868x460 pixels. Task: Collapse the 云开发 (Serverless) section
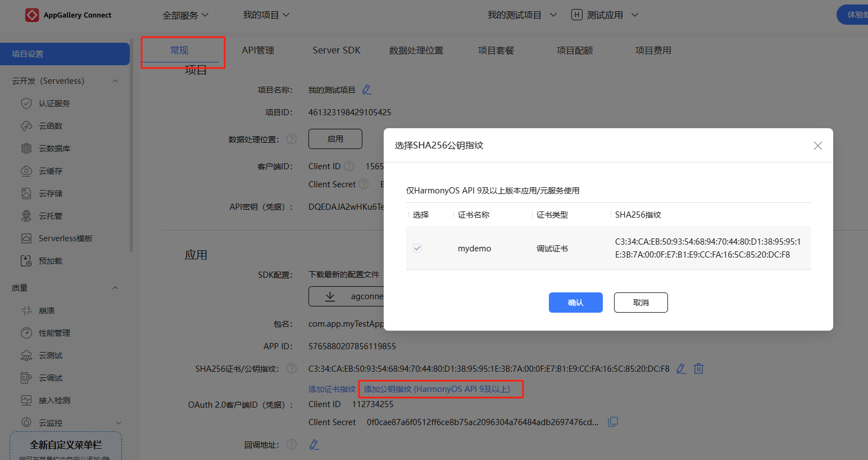115,81
